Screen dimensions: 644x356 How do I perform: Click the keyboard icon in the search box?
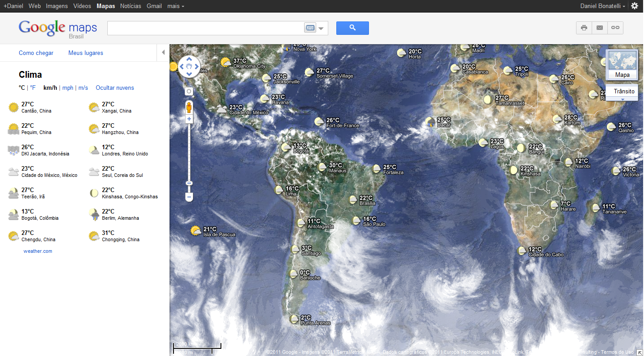point(310,28)
